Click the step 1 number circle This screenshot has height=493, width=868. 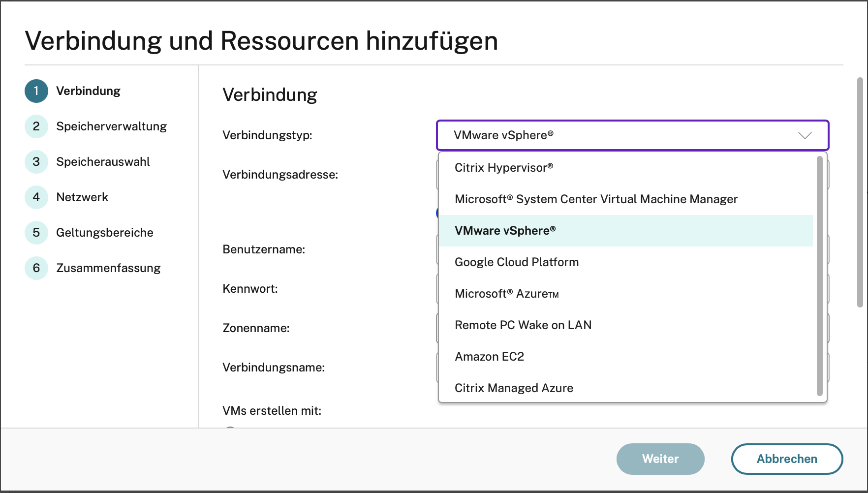36,91
